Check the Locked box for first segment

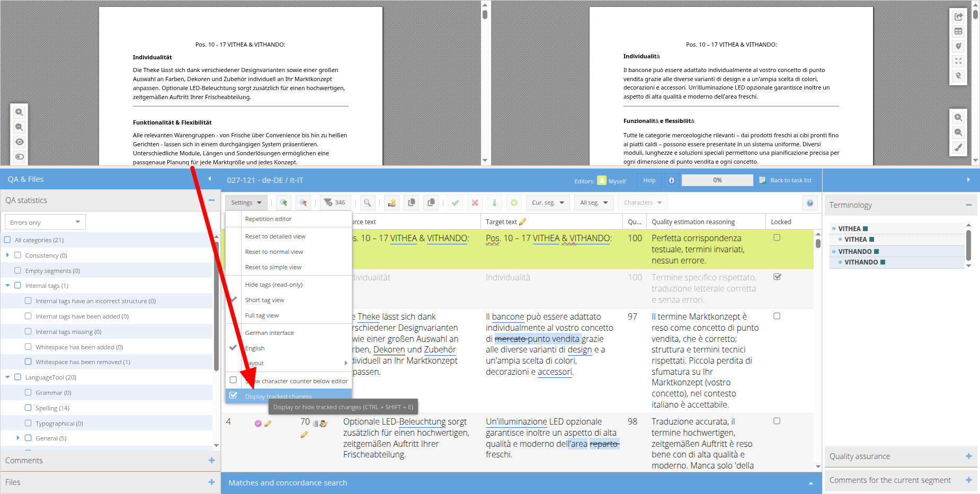777,237
